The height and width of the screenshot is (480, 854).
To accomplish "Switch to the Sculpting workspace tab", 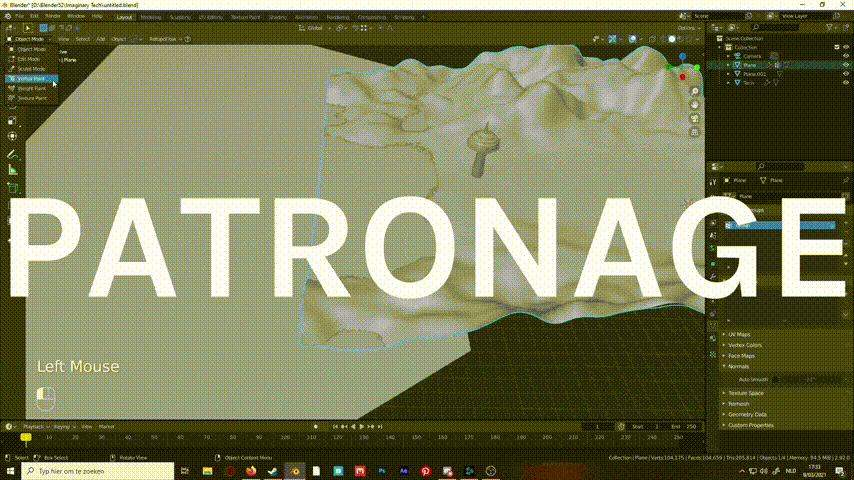I will coord(180,17).
